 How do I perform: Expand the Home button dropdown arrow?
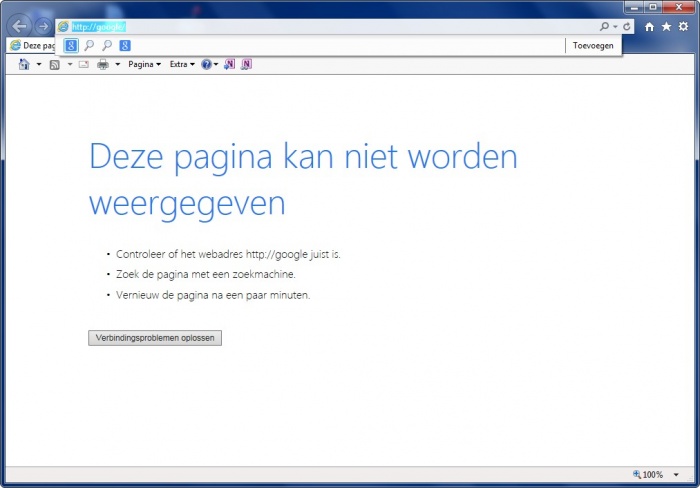point(39,64)
